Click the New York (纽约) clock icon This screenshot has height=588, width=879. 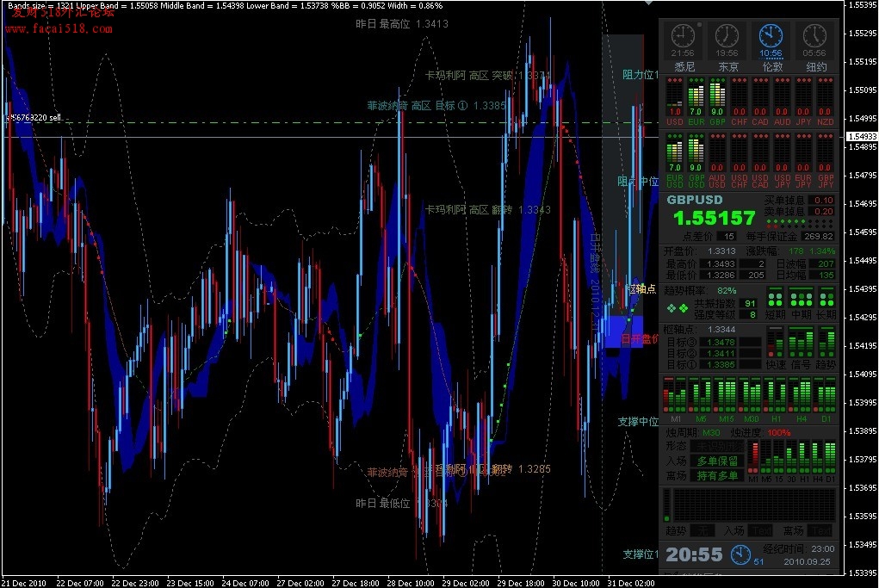tap(814, 36)
